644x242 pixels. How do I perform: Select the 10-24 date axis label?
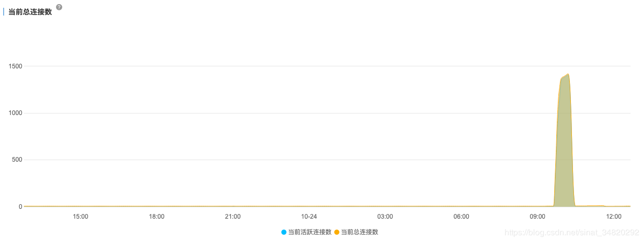pyautogui.click(x=309, y=216)
